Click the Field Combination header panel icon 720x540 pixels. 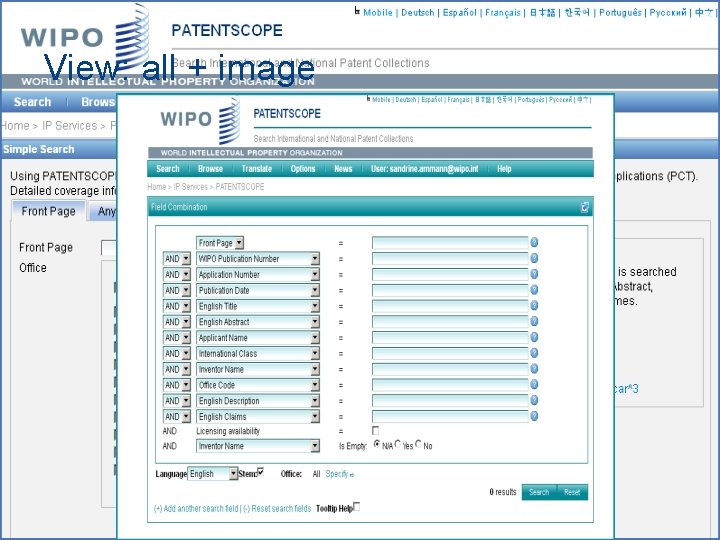(585, 208)
